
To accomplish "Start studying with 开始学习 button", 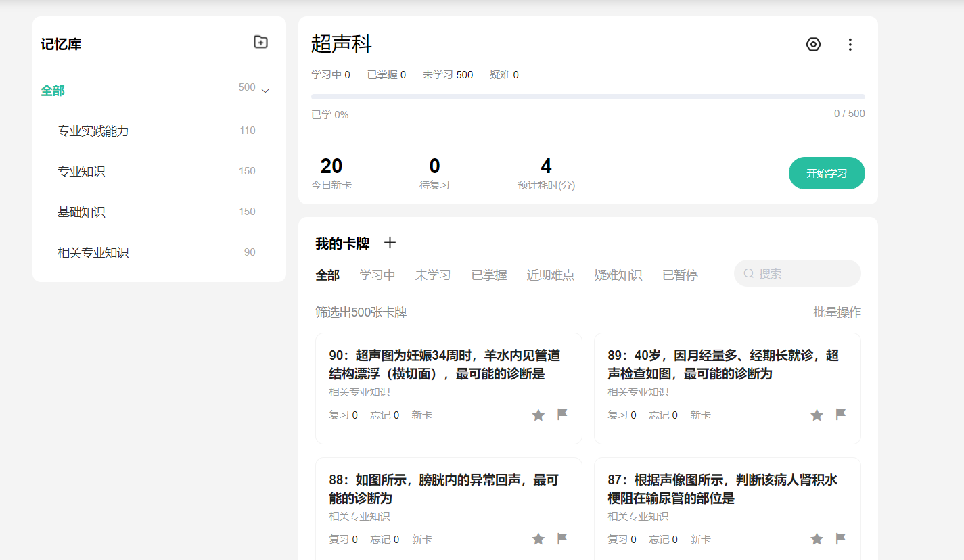I will click(827, 173).
